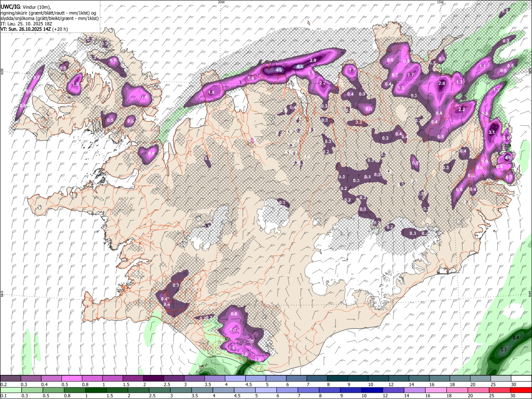Pick the dark blue swatch at 10 in the rain scale
This screenshot has height=399, width=532.
[x=371, y=390]
